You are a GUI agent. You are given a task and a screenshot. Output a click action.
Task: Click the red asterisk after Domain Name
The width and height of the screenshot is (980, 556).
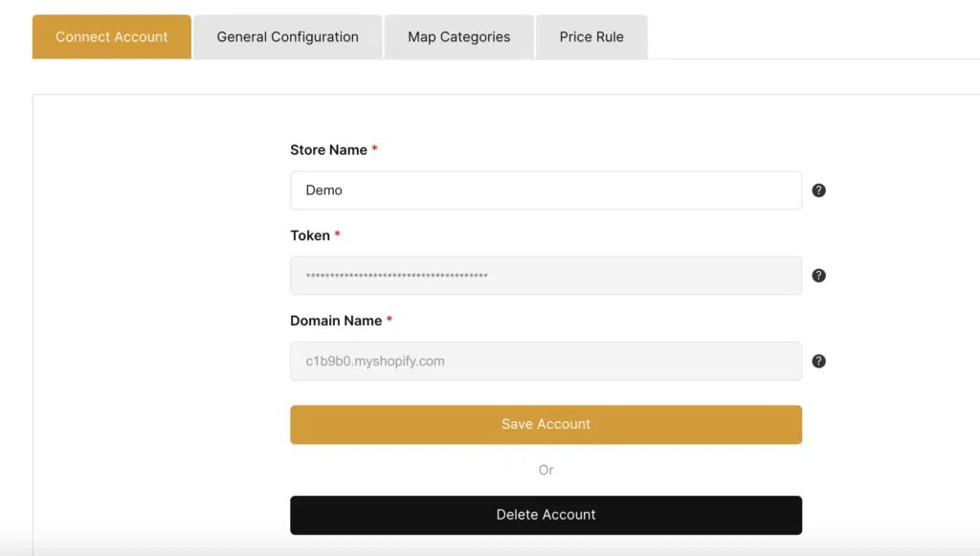click(390, 321)
